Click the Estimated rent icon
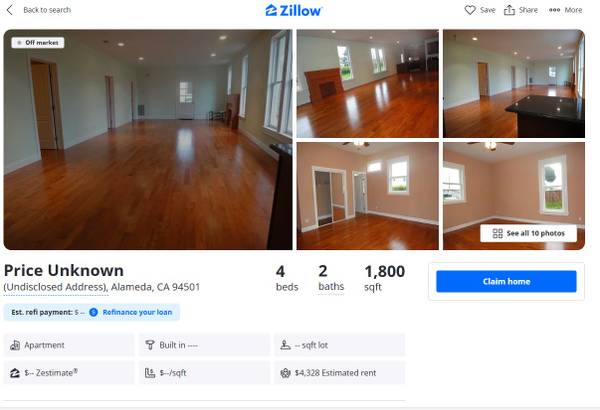This screenshot has height=410, width=600. pyautogui.click(x=285, y=373)
